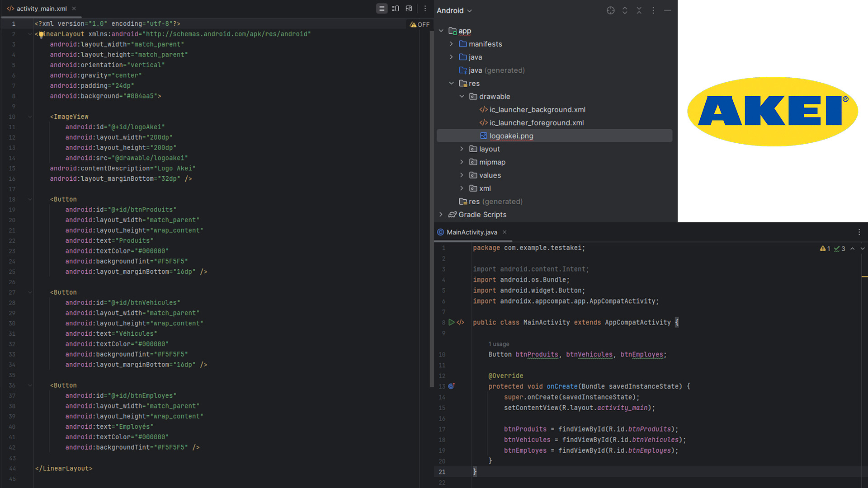
Task: Open activity_main.xml editor more options menu
Action: point(425,9)
